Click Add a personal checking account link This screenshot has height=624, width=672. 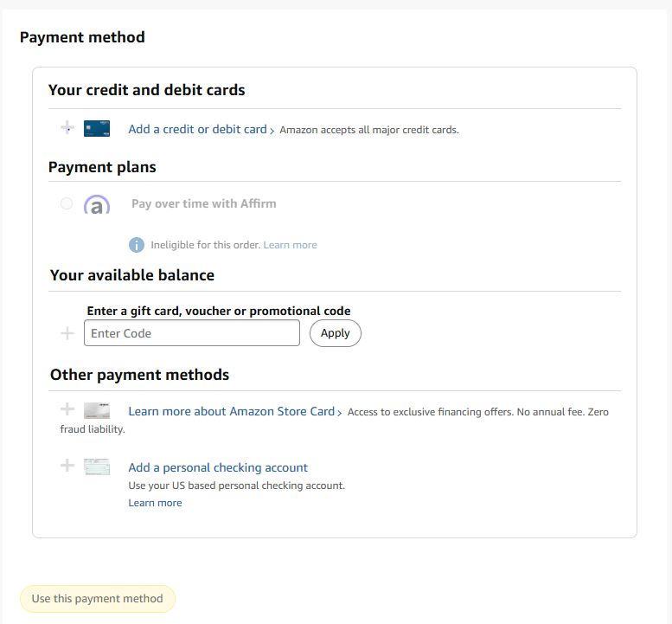(x=218, y=467)
